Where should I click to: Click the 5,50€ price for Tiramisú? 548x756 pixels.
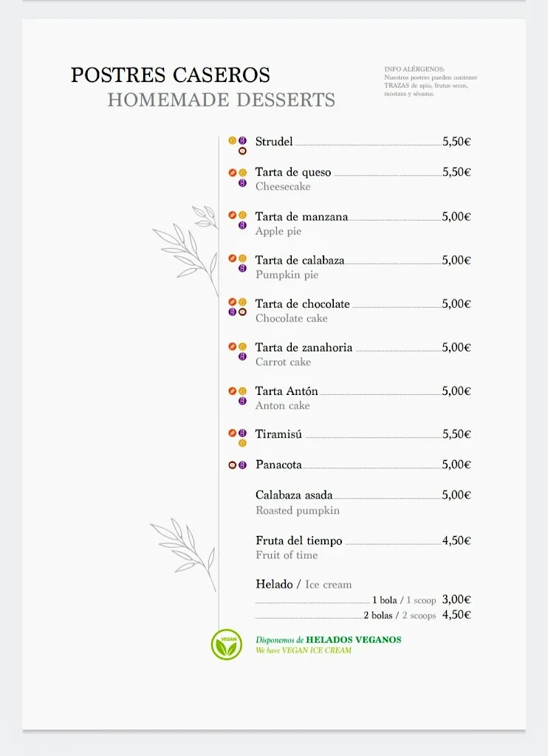click(456, 435)
